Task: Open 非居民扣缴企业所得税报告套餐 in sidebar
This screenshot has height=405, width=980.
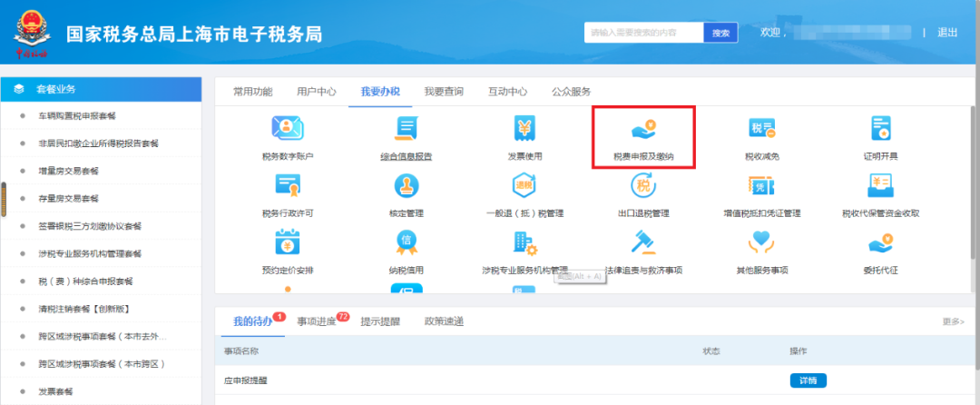Action: point(99,143)
